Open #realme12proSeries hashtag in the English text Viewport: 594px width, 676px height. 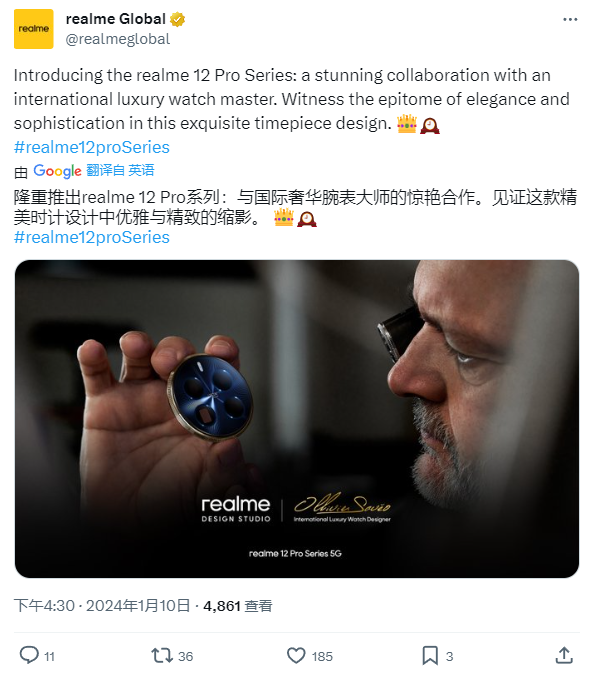click(x=92, y=147)
